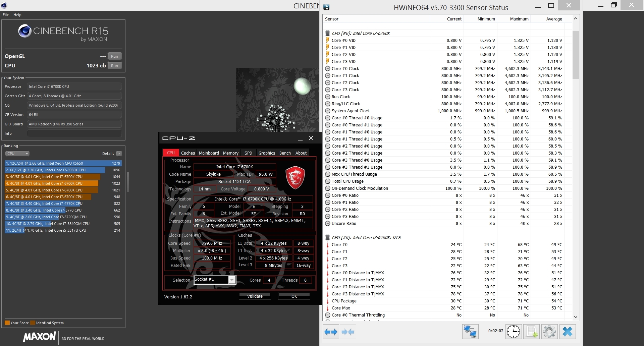Click the Info input field in Cinebench
The image size is (644, 346).
click(x=74, y=133)
